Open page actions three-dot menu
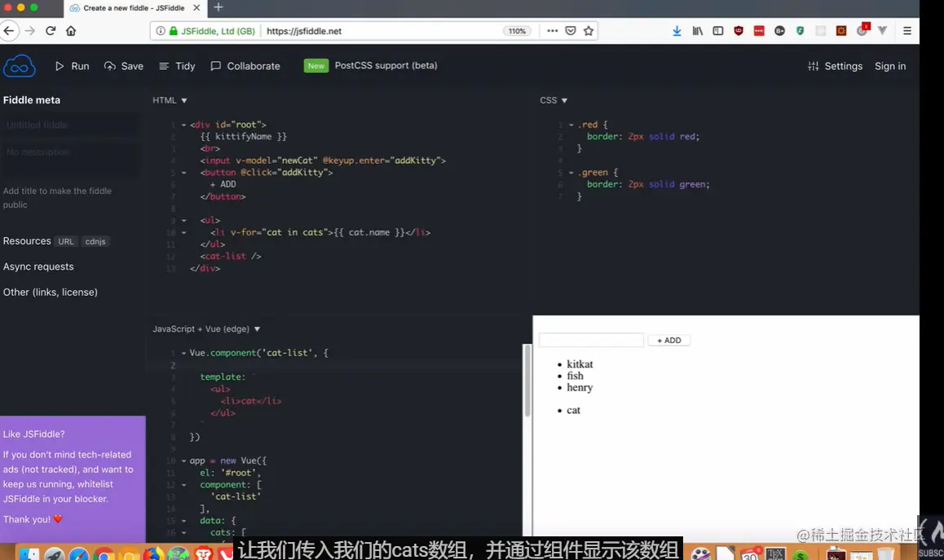 click(x=552, y=31)
